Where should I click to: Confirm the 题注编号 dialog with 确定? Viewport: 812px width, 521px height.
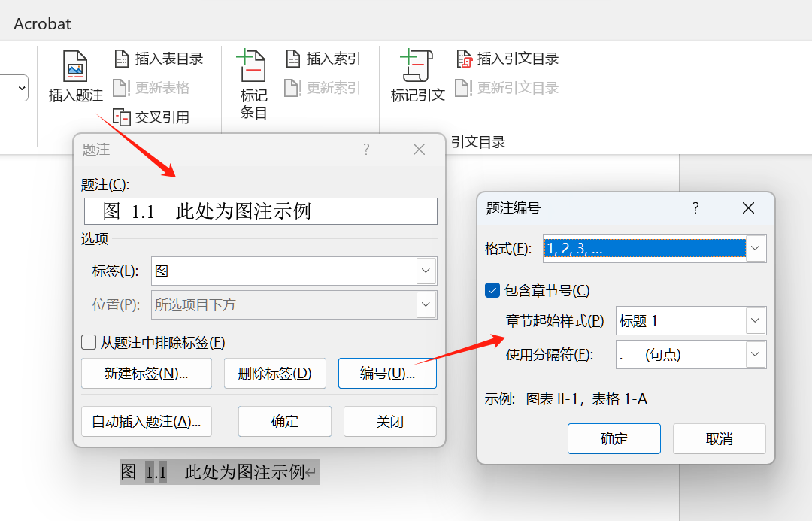[x=614, y=438]
